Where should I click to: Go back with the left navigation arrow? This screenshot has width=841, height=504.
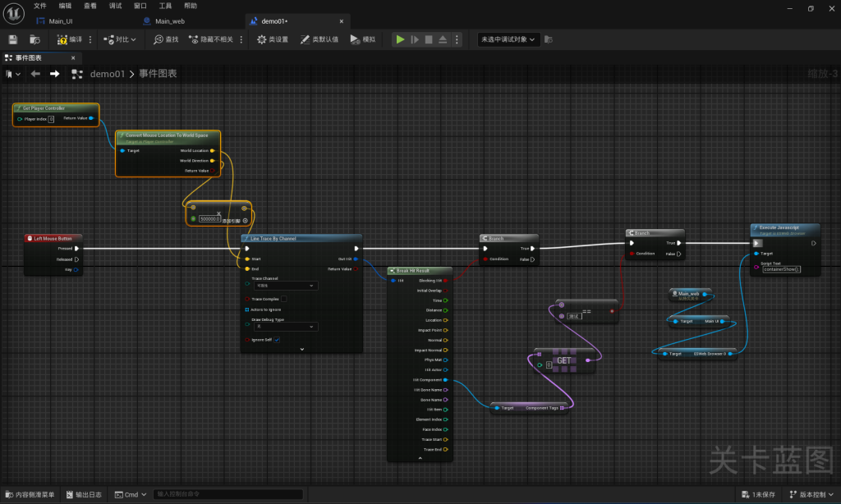(x=35, y=74)
